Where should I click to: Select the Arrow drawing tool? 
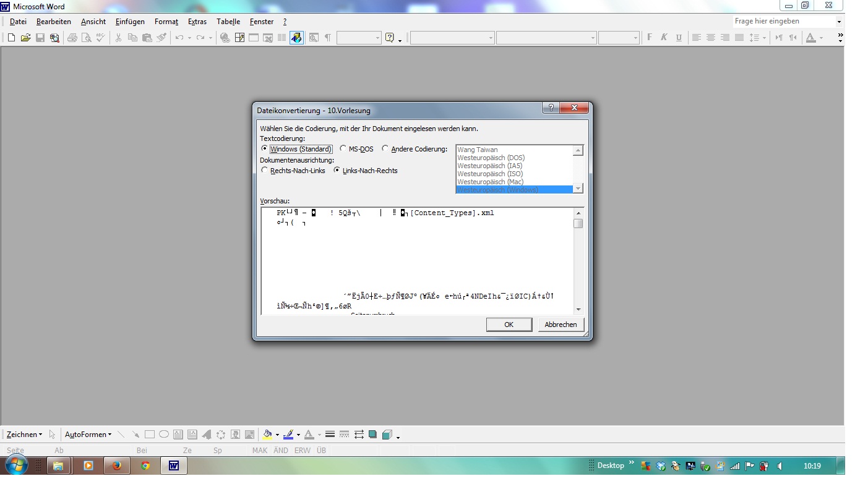tap(135, 435)
